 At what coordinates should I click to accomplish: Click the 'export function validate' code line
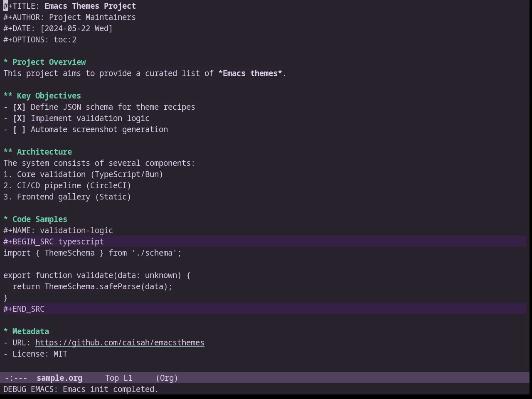[97, 275]
